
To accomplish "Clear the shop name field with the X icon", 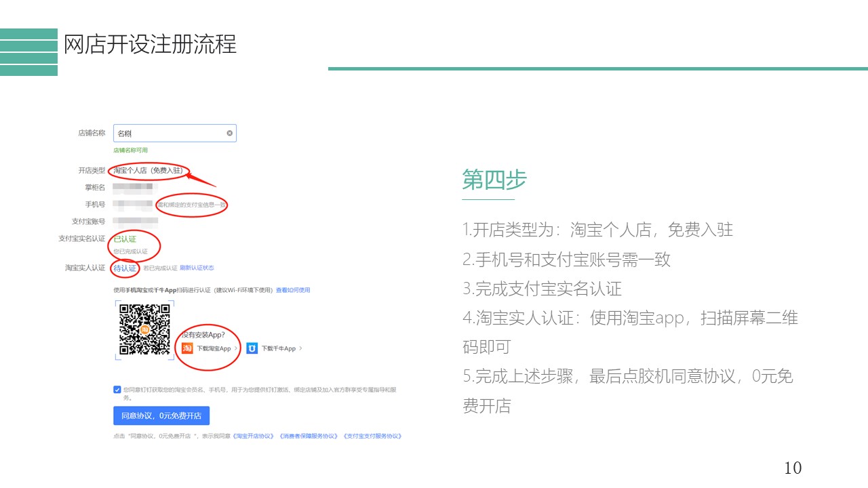I will [229, 134].
